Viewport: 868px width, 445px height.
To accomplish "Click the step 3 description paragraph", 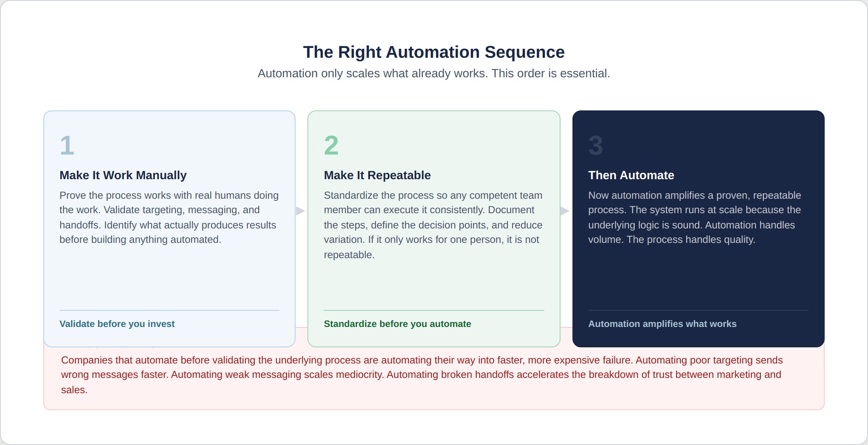I will [694, 217].
